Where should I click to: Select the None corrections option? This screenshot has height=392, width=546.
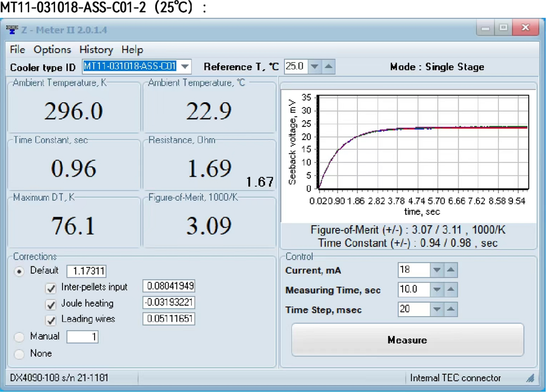point(19,354)
